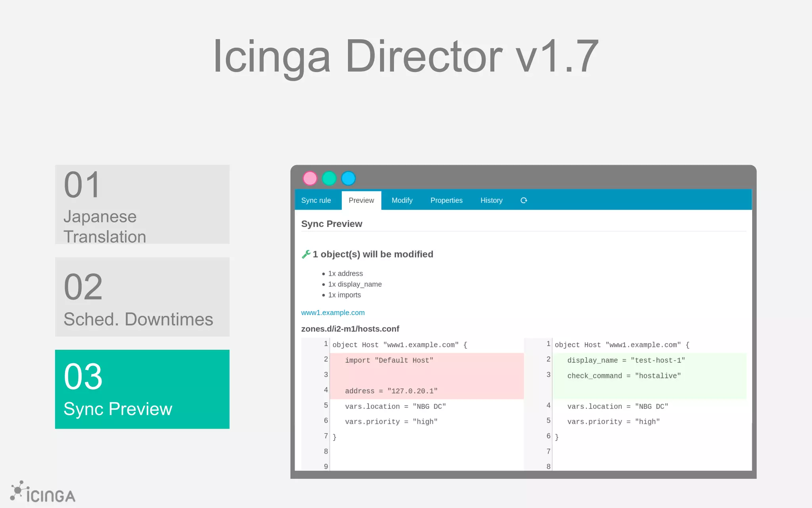812x508 pixels.
Task: Click the pink window circle button
Action: coord(310,179)
